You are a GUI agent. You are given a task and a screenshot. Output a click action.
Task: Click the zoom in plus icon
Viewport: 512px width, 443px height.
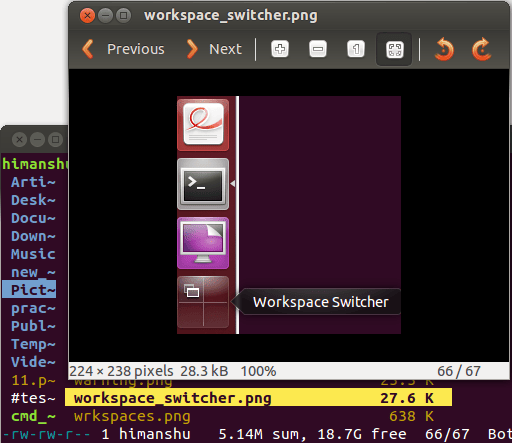tap(280, 49)
